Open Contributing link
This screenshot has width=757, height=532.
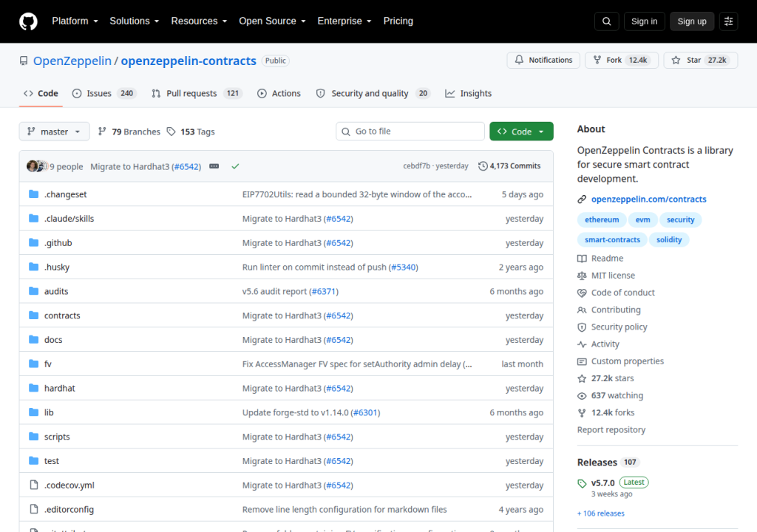[609, 310]
